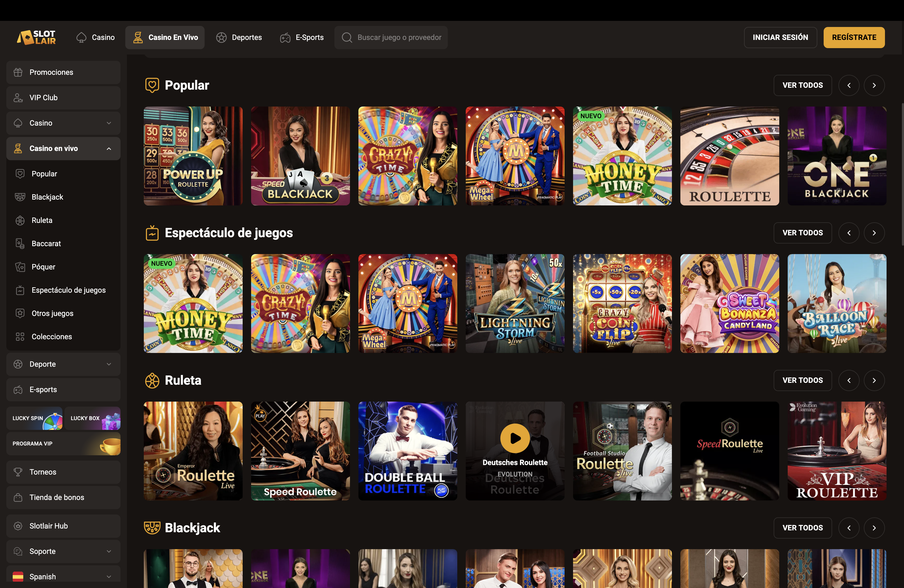Click the Ruleta section heading icon

[152, 380]
